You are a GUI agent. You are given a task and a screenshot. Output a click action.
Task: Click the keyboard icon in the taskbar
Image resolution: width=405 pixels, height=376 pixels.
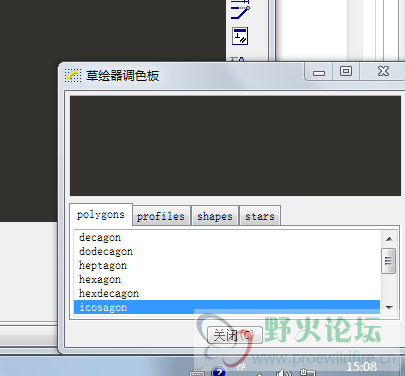pyautogui.click(x=197, y=372)
